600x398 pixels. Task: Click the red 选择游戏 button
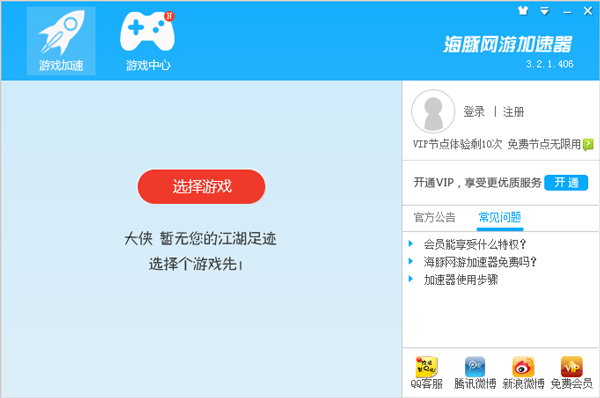point(201,186)
